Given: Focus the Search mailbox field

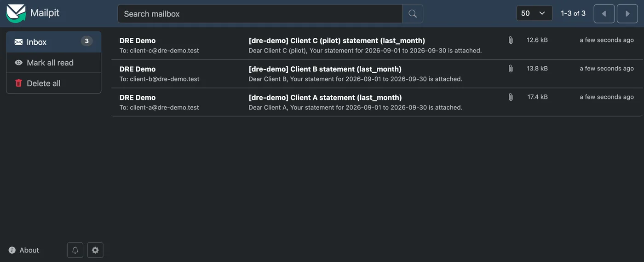Looking at the screenshot, I should point(260,14).
